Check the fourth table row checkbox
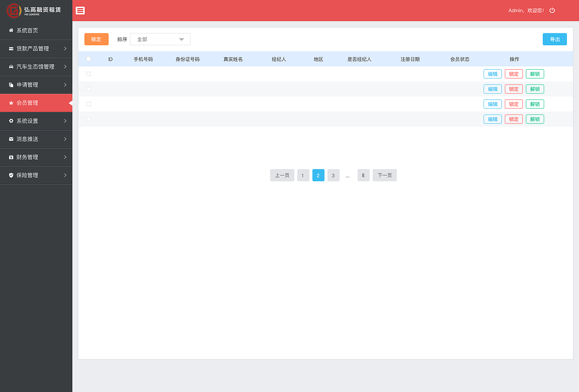This screenshot has height=392, width=579. pyautogui.click(x=89, y=119)
